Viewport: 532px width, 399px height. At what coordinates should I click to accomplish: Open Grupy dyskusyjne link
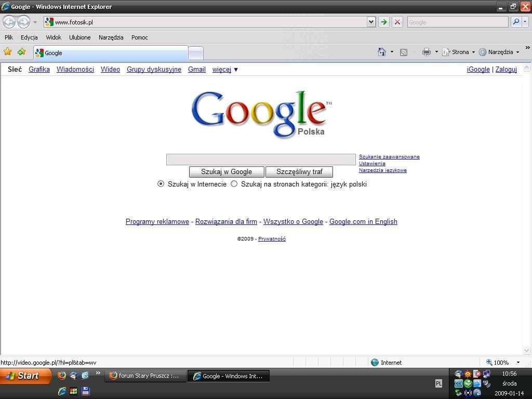tap(154, 69)
